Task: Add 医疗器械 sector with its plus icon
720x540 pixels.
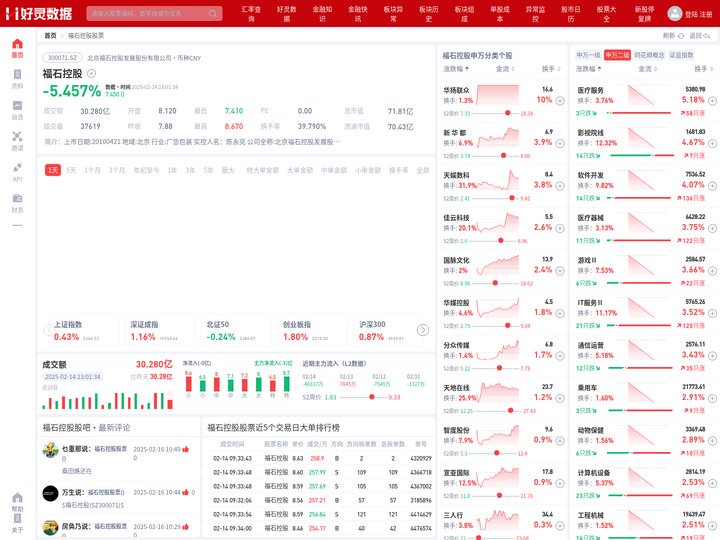Action: pos(712,228)
